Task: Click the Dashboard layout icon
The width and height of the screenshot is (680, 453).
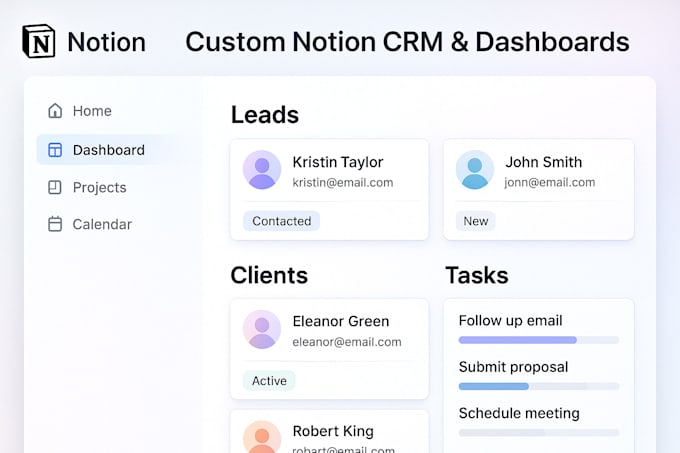Action: point(55,150)
